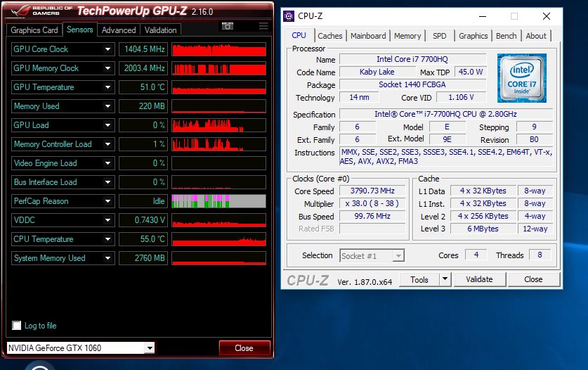Minimize the CPU-Z window
Screen dimensions: 588x370
(x=483, y=16)
